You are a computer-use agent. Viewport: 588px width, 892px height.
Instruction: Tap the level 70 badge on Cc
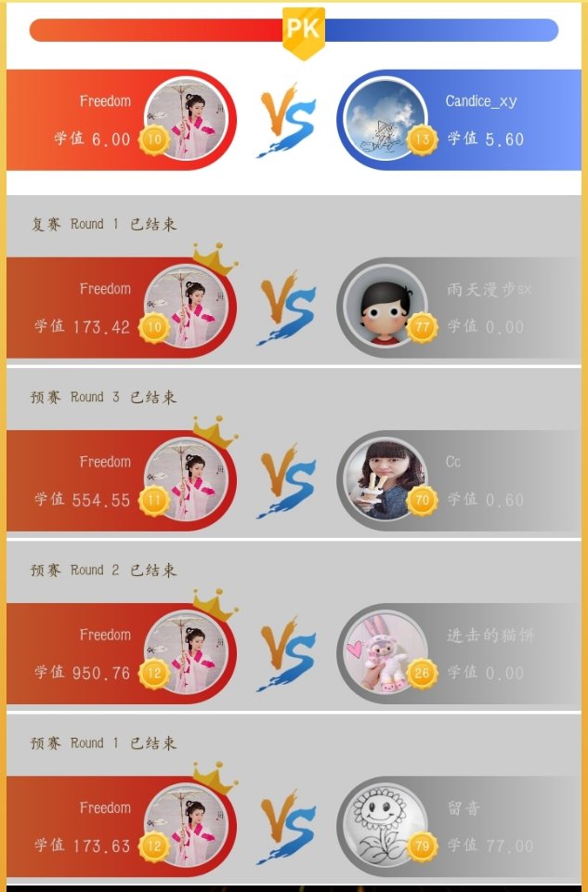click(422, 500)
